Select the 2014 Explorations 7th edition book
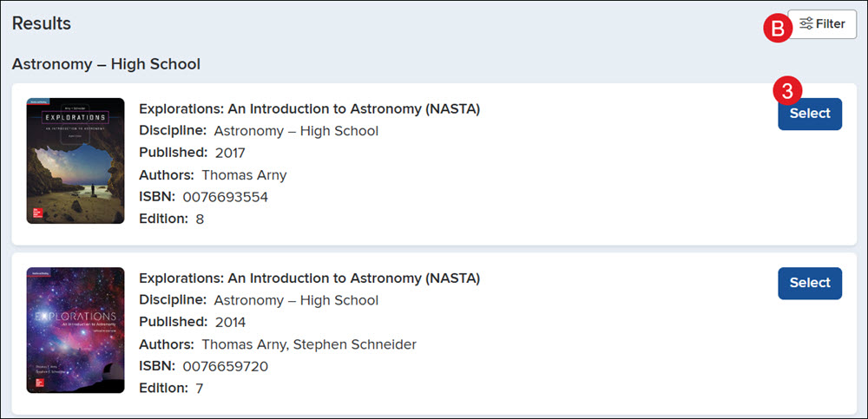Viewport: 868px width, 419px height. (810, 284)
